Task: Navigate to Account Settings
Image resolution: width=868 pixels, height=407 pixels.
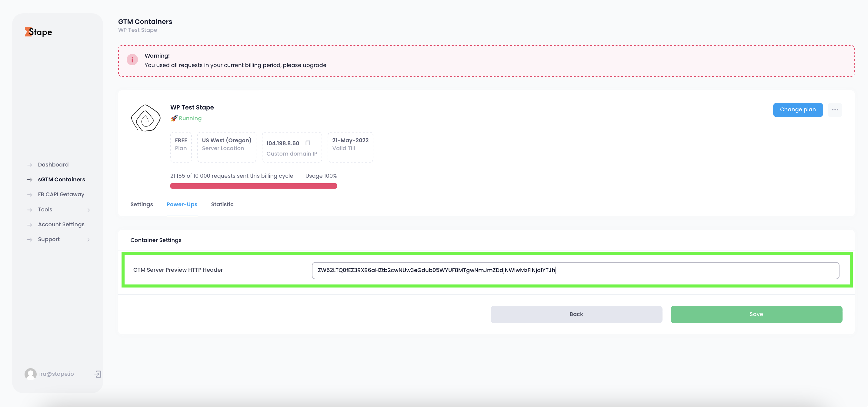Action: pyautogui.click(x=61, y=224)
